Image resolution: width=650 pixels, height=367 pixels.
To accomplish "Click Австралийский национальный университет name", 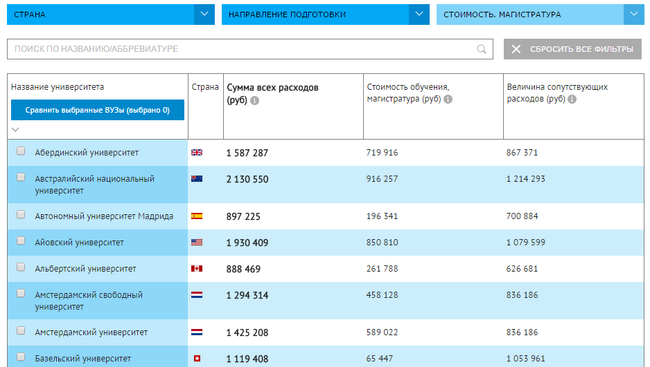I will click(95, 185).
